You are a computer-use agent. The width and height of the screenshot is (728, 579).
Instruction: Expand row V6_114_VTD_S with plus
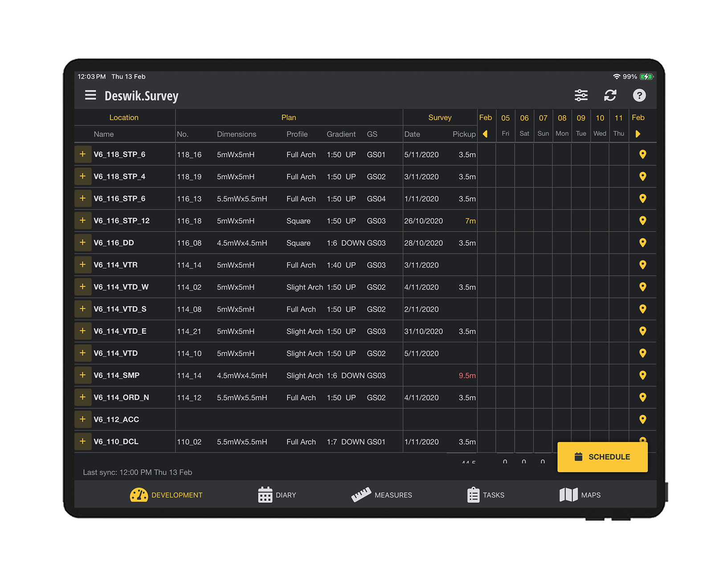(x=83, y=309)
